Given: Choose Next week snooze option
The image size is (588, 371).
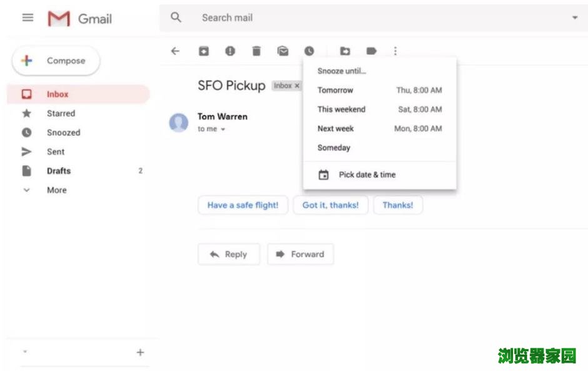Looking at the screenshot, I should pyautogui.click(x=379, y=129).
